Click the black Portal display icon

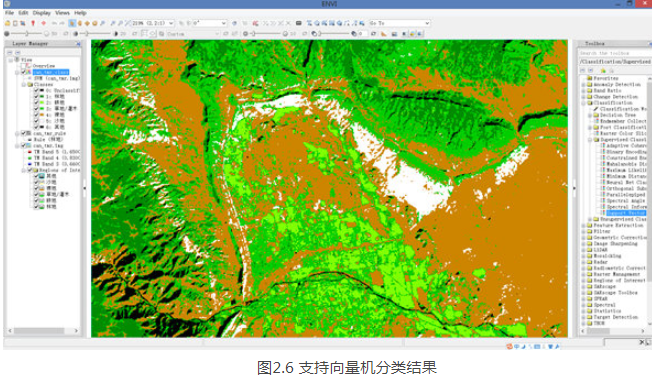(299, 23)
